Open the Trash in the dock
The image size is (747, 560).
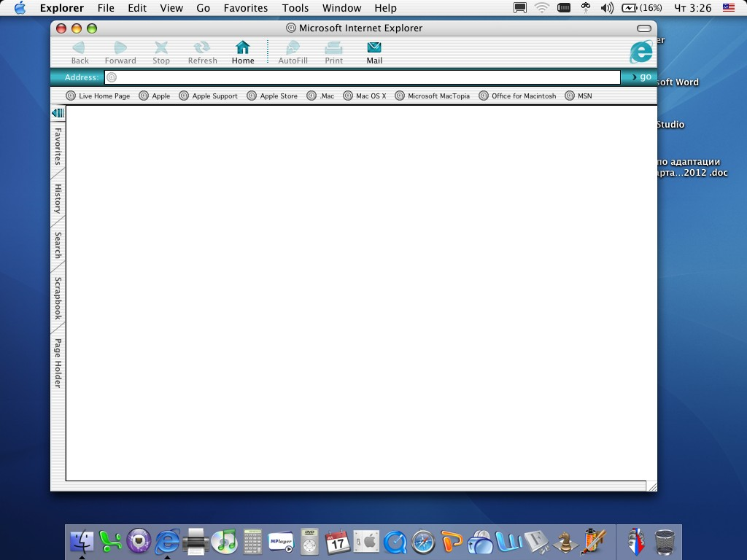coord(665,542)
